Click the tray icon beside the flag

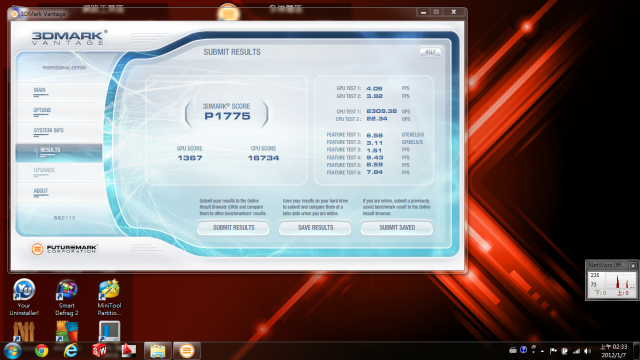565,351
